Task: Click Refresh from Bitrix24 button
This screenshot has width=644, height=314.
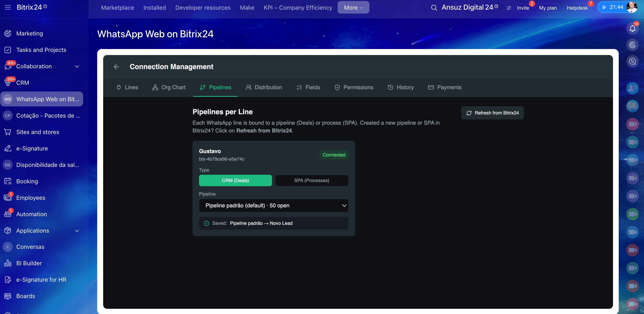Action: (x=493, y=113)
